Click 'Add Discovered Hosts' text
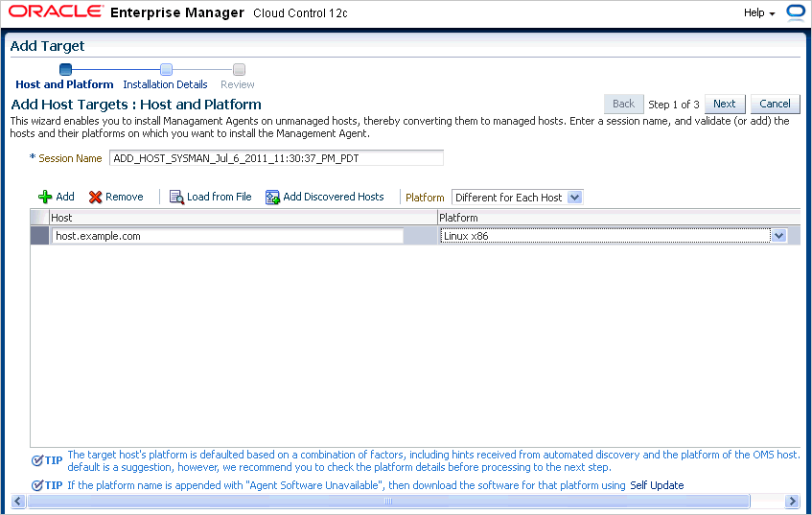 (334, 197)
